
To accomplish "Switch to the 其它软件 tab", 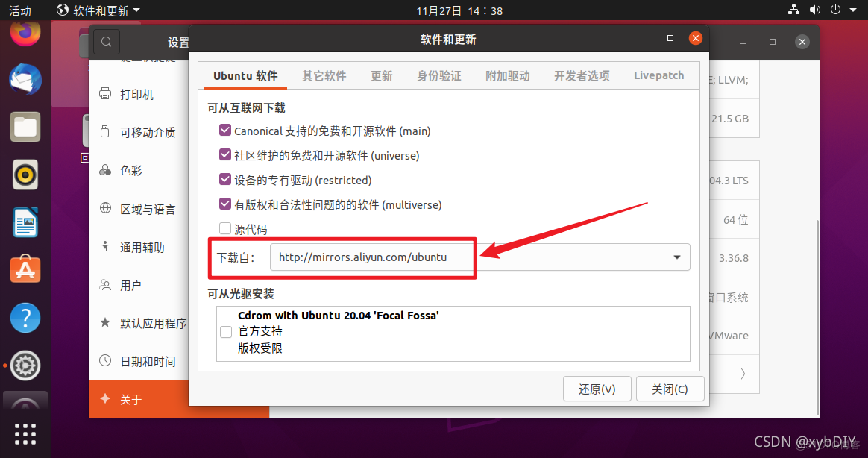I will 324,75.
